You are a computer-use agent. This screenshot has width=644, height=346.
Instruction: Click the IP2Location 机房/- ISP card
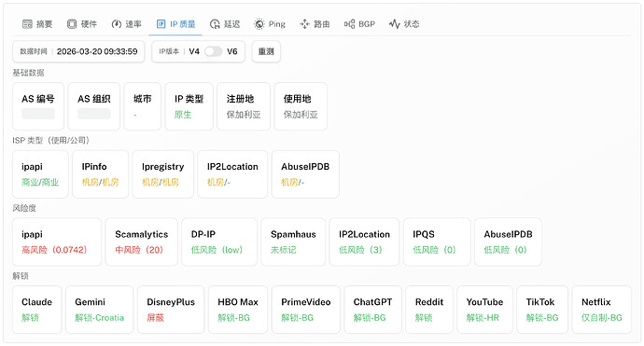[232, 174]
